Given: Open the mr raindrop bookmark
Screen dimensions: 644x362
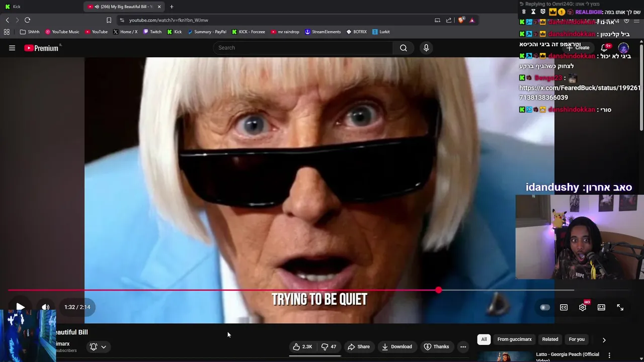Looking at the screenshot, I should coord(285,32).
